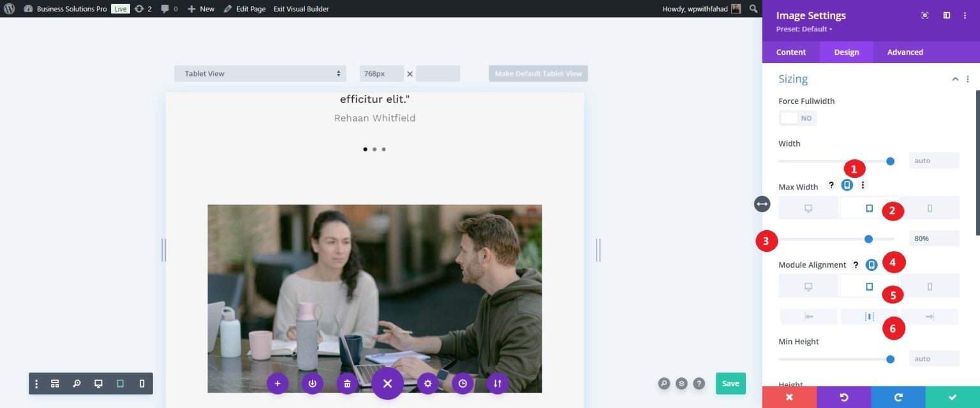Select Max Width phone device tab
The height and width of the screenshot is (408, 980).
pos(930,208)
